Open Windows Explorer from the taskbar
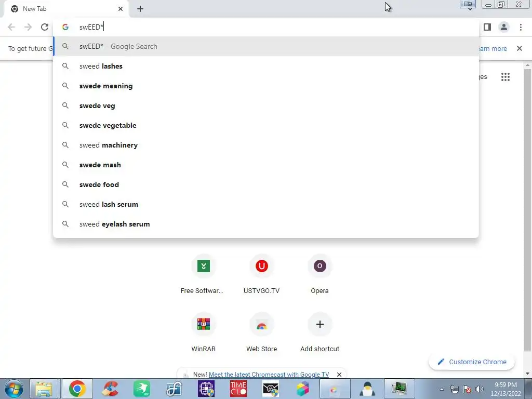Viewport: 532px width, 399px height. [44, 389]
